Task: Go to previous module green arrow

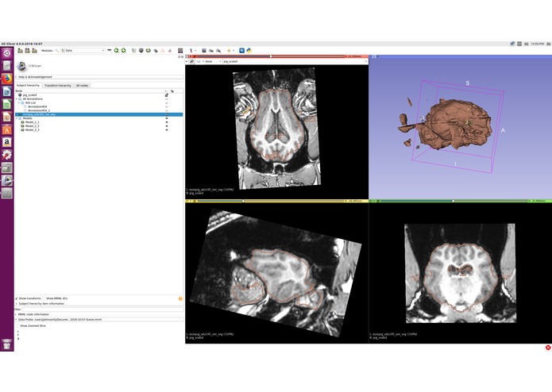Action: click(x=117, y=51)
